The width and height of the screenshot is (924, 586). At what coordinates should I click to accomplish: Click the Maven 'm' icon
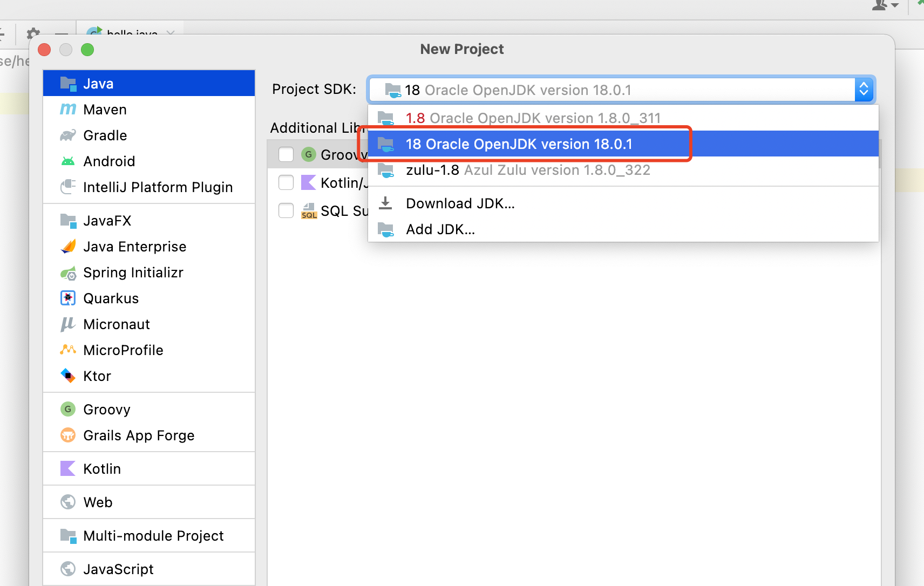(68, 110)
